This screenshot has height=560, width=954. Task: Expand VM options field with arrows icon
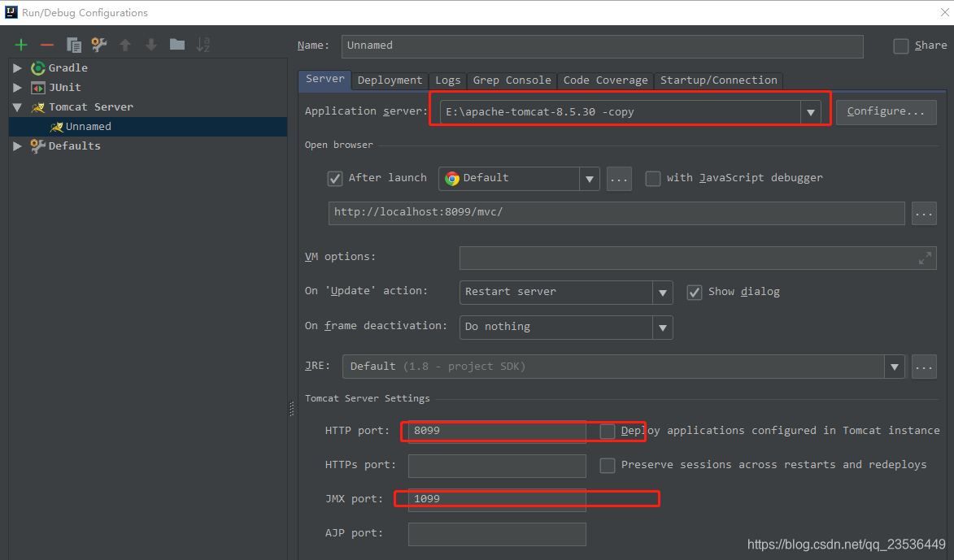[925, 258]
